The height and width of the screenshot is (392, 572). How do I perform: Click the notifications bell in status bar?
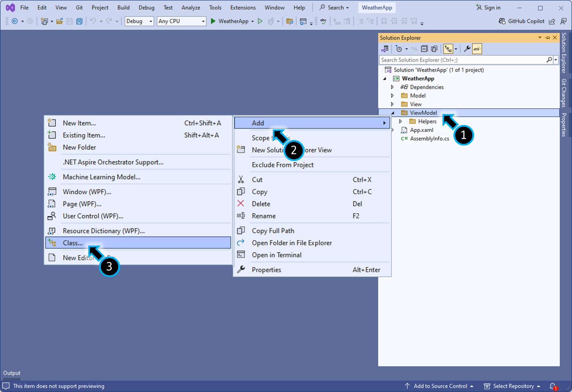pos(553,386)
